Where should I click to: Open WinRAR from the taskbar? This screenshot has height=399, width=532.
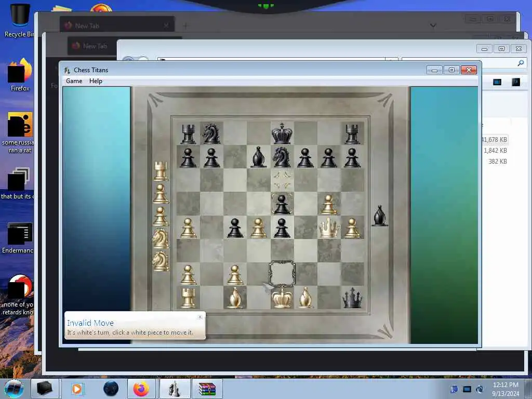[x=207, y=389]
